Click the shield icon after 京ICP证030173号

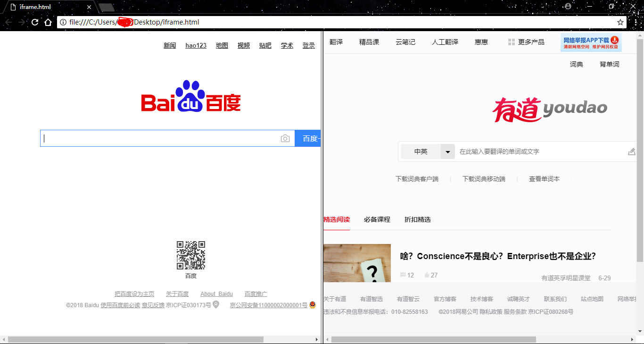click(x=216, y=305)
